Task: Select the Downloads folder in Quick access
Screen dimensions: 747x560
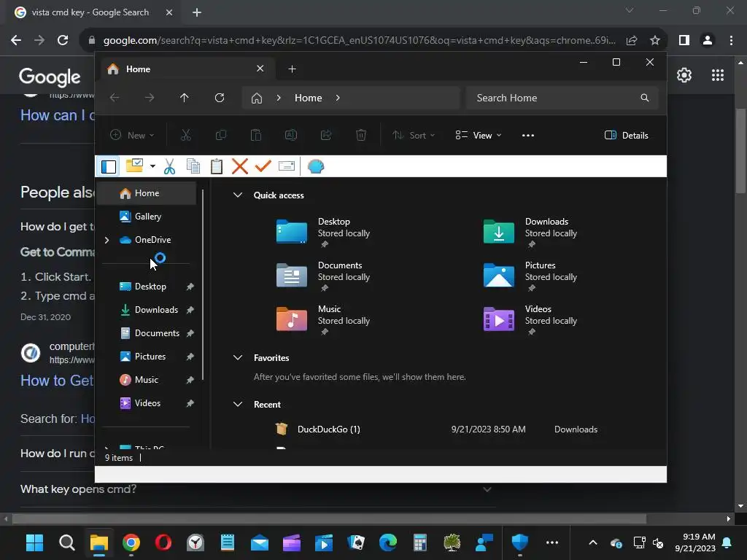Action: 531,233
